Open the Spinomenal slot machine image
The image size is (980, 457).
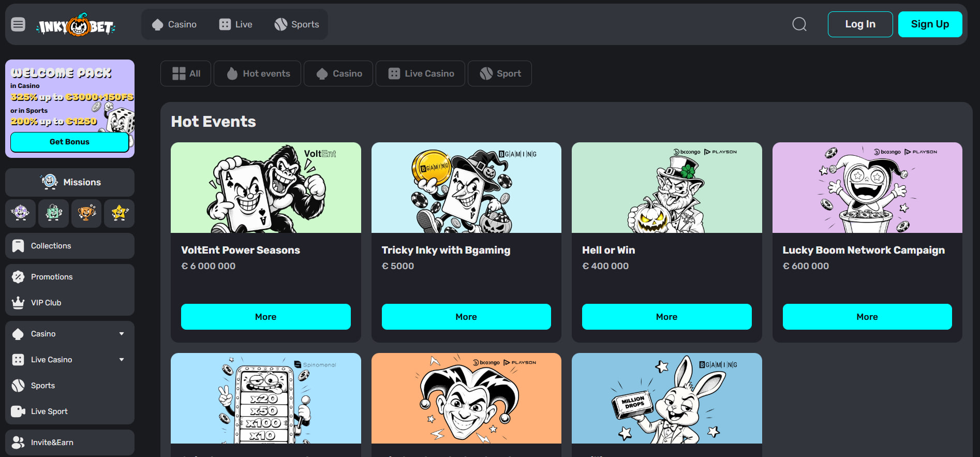coord(266,399)
